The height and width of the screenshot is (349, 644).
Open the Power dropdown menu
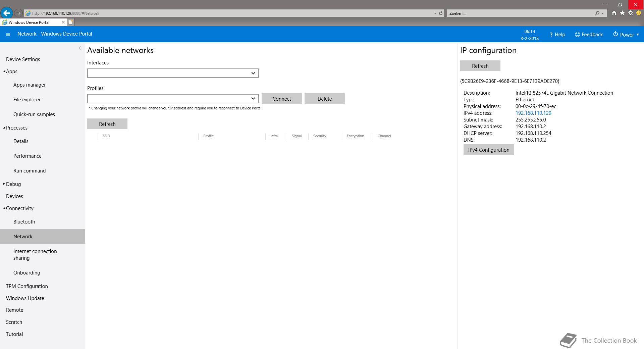626,35
